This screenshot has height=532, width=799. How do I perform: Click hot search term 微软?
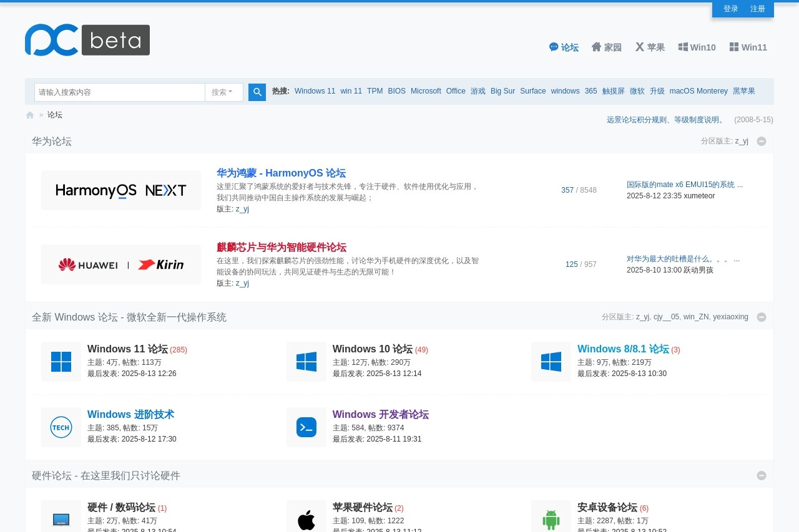tap(637, 91)
